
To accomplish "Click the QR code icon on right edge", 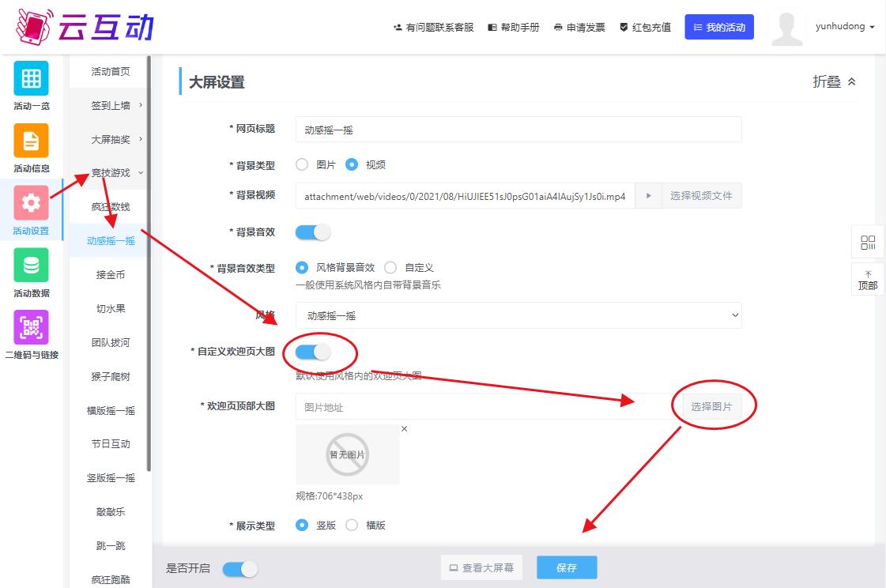I will coord(868,243).
